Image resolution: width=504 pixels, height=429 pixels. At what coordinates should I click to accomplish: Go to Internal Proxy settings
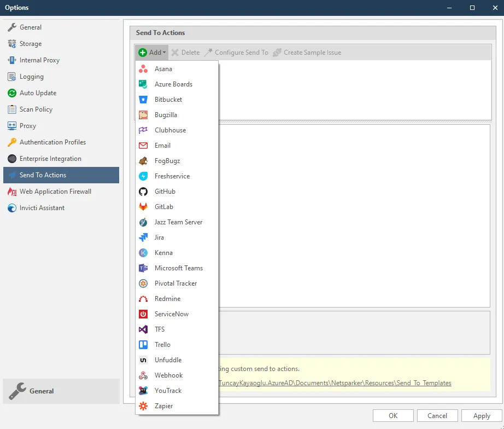tap(61, 60)
